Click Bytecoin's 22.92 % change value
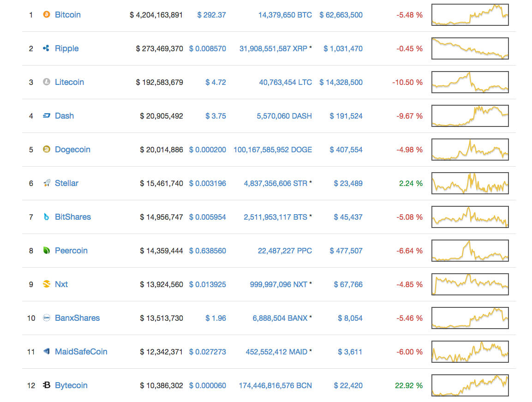Viewport: 532px width, 402px height. pyautogui.click(x=409, y=385)
